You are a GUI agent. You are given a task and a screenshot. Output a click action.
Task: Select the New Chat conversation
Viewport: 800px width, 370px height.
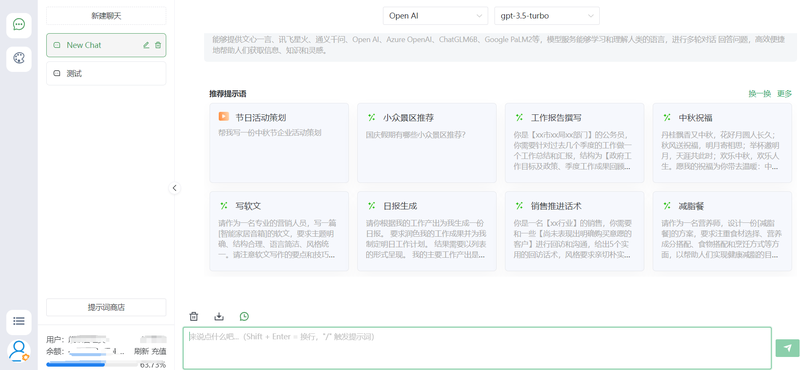(106, 45)
